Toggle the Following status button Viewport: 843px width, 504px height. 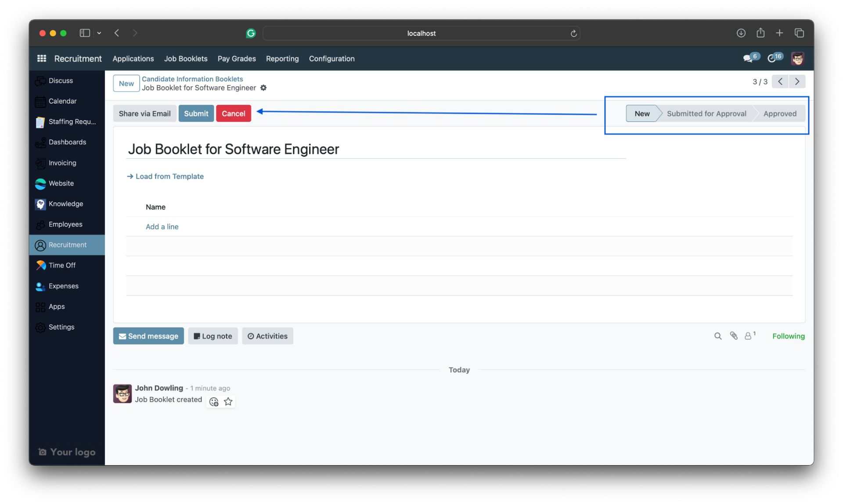pos(789,336)
